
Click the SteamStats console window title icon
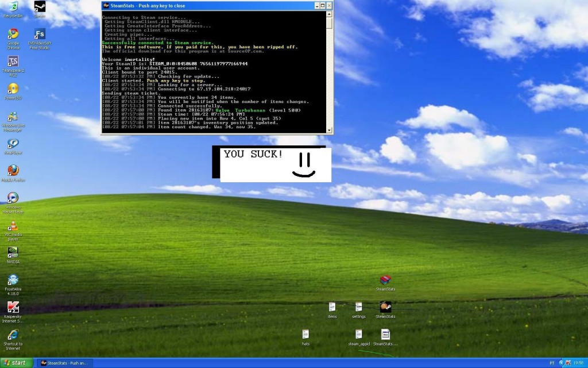pyautogui.click(x=106, y=6)
